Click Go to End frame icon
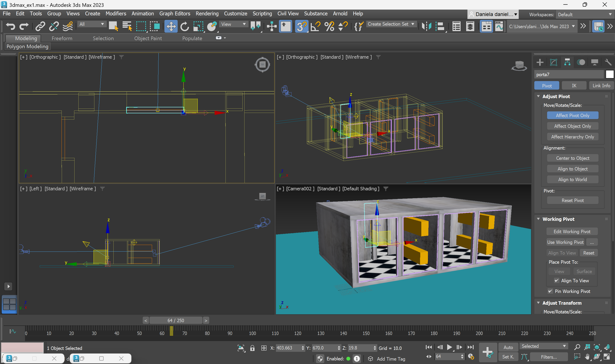 click(470, 347)
